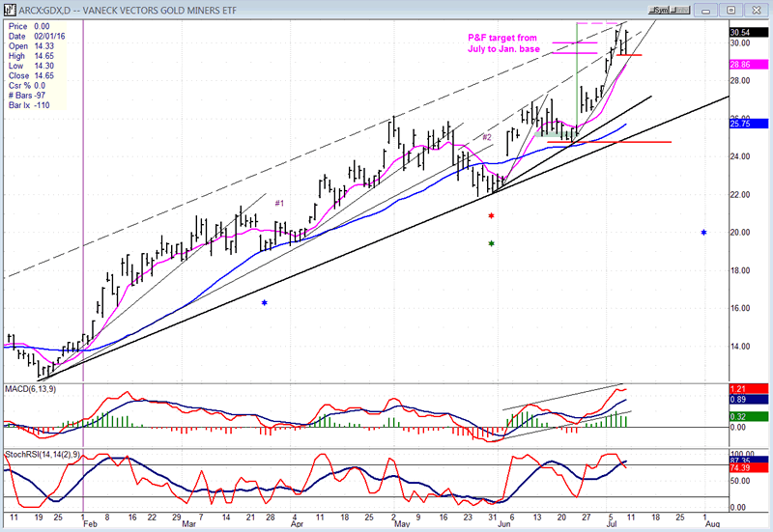Maximize the GDX chart window
This screenshot has width=773, height=532.
point(733,10)
